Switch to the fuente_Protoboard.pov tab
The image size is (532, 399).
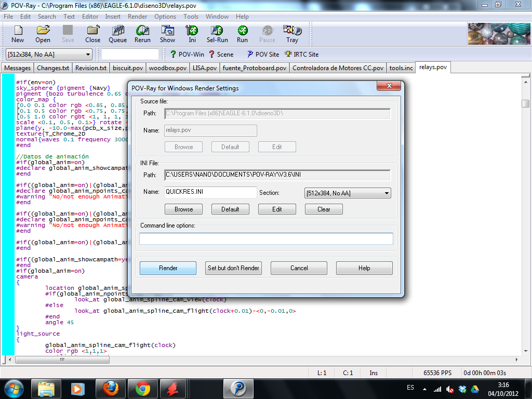(255, 68)
